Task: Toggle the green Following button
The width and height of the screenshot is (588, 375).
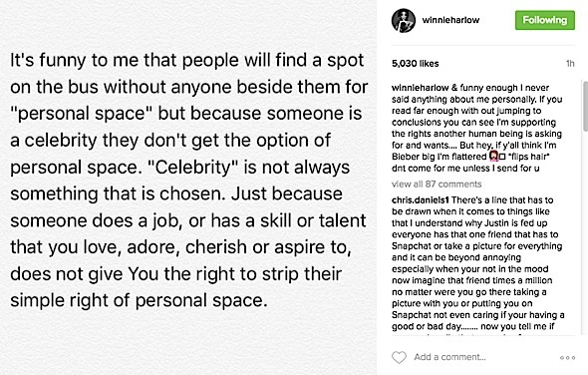Action: point(545,20)
